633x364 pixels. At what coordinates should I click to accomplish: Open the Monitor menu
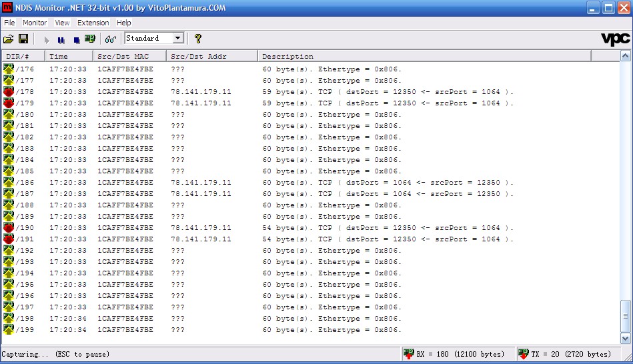pyautogui.click(x=35, y=23)
